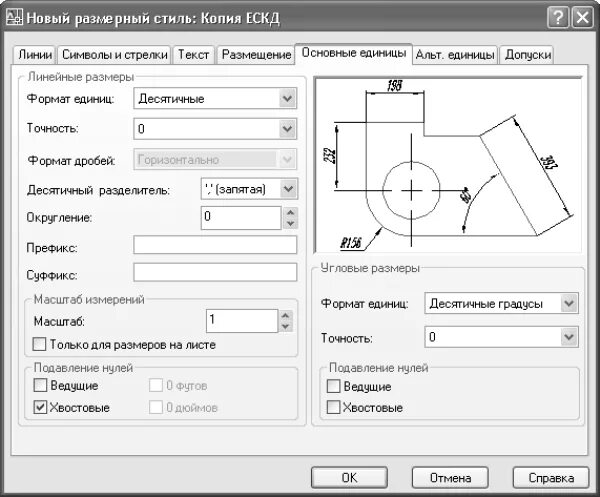Open help with Справка button

point(551,477)
